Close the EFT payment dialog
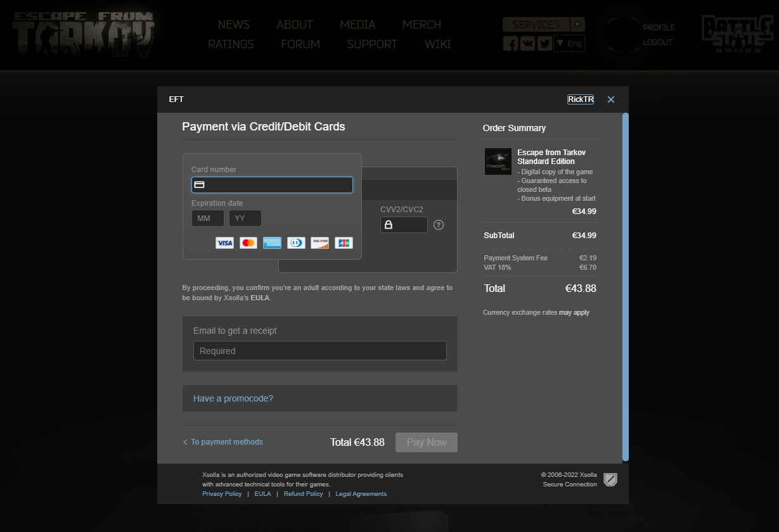 click(611, 99)
